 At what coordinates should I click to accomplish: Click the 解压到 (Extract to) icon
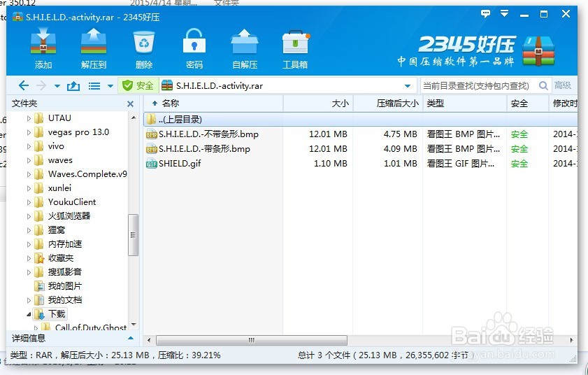(94, 48)
